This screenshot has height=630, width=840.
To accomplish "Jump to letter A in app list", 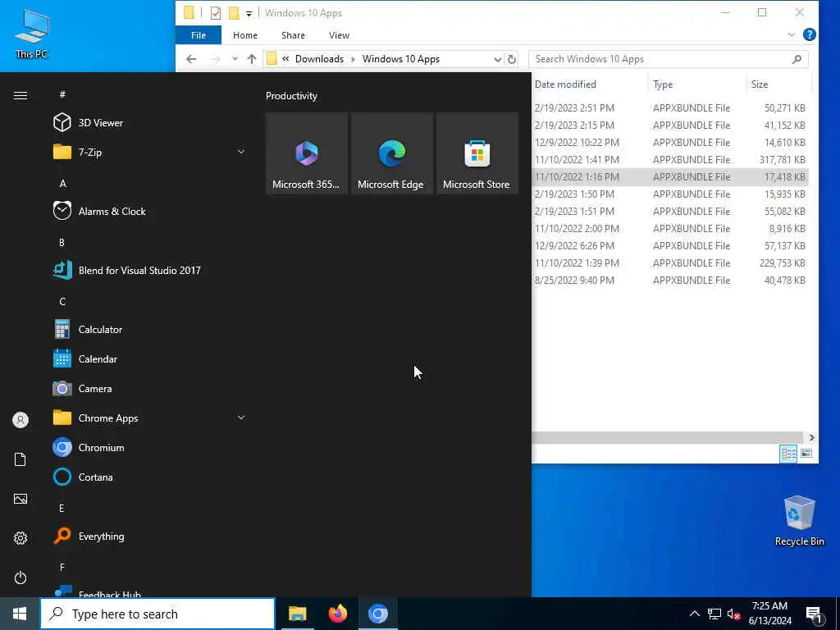I will click(x=62, y=183).
